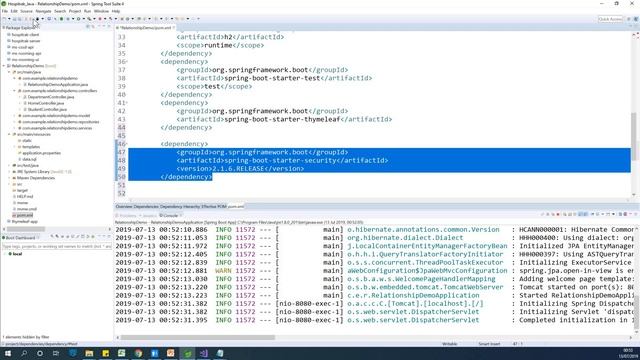Screen dimensions: 640x360
Task: Switch to the Dependencies POM tab
Action: click(146, 207)
